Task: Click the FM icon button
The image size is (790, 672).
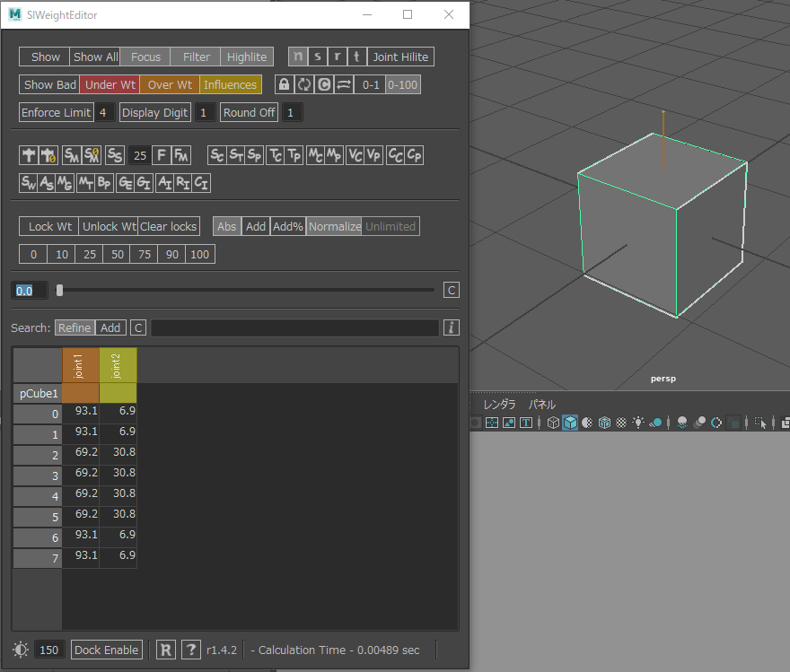Action: pyautogui.click(x=180, y=155)
